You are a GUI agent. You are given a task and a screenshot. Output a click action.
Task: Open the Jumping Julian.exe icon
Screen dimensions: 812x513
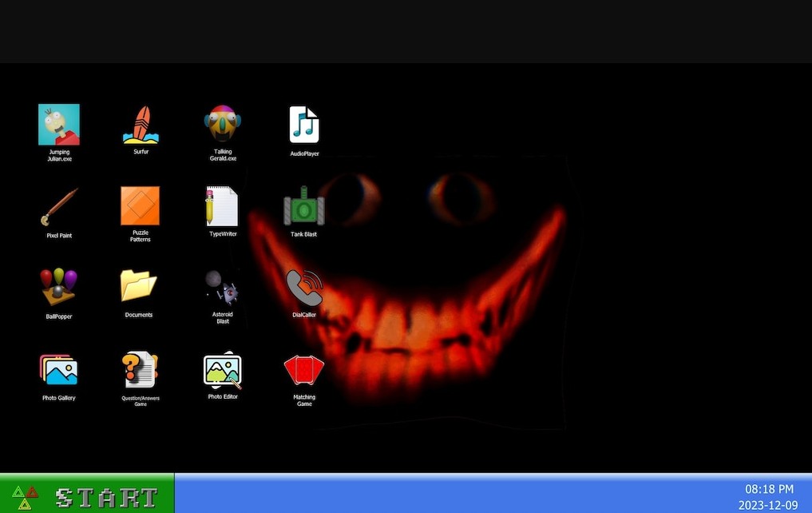[59, 125]
